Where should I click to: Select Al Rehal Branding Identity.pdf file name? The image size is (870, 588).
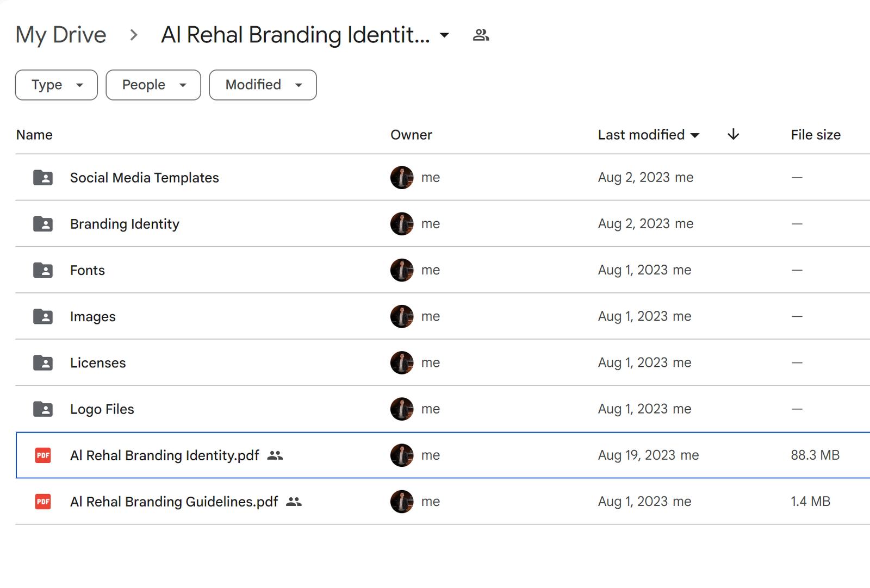click(x=165, y=455)
